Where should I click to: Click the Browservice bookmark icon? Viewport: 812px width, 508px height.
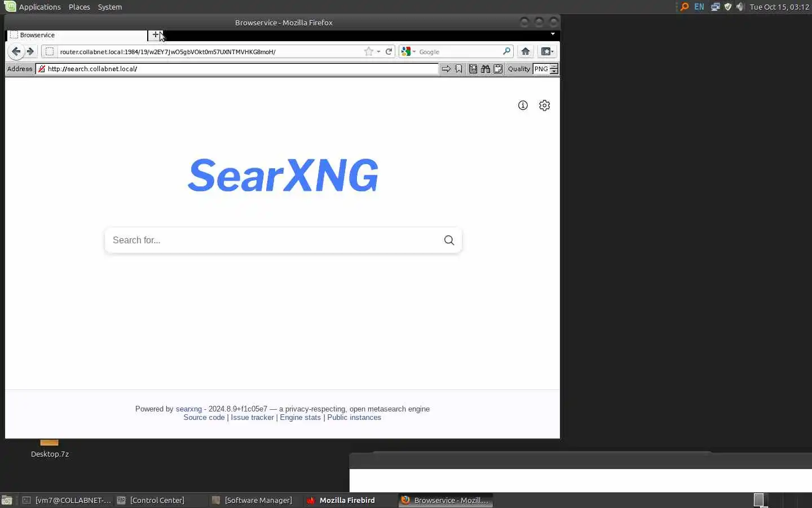click(x=458, y=69)
